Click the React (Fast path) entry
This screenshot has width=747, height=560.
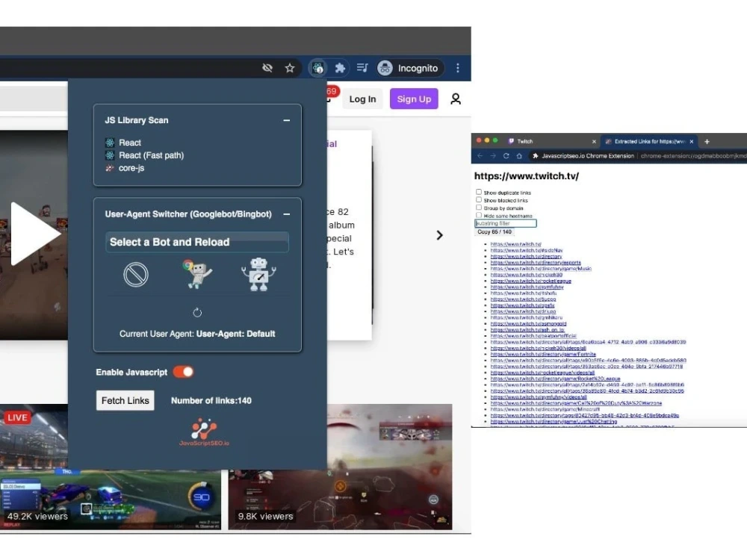pos(151,155)
